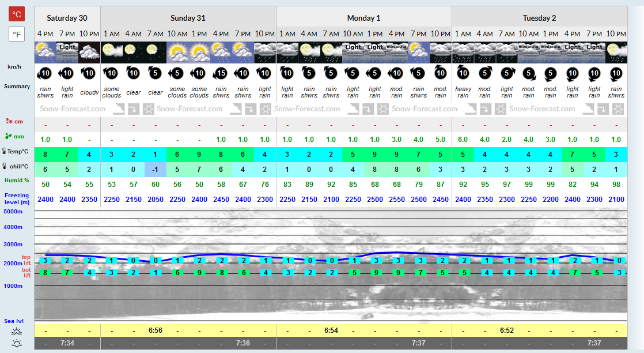
Task: Click Monday 4 PM freezing level 2550
Action: (397, 199)
